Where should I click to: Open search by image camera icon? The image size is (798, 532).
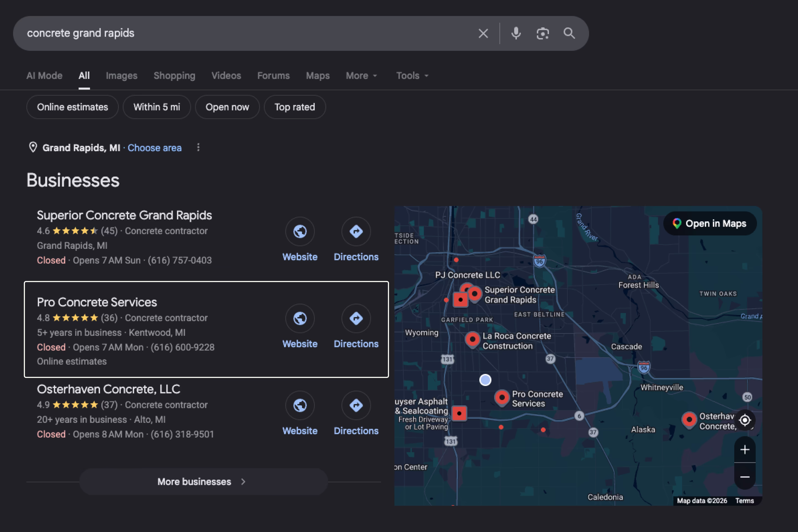pyautogui.click(x=543, y=33)
